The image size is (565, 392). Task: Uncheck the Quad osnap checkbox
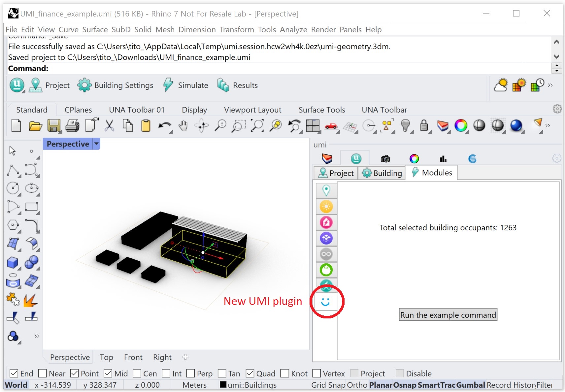pos(250,373)
